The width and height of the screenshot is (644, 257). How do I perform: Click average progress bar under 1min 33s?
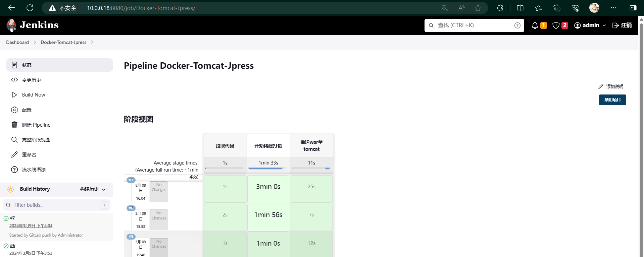[x=267, y=168]
